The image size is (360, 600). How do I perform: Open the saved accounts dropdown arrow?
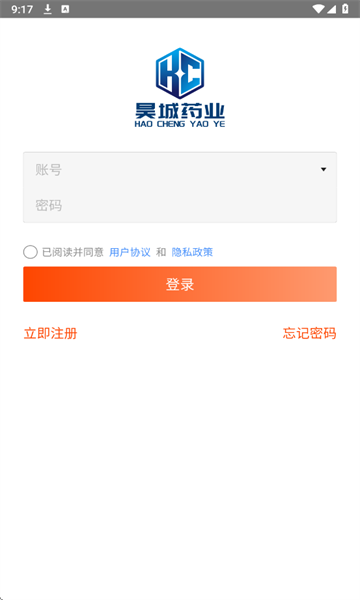click(x=324, y=169)
